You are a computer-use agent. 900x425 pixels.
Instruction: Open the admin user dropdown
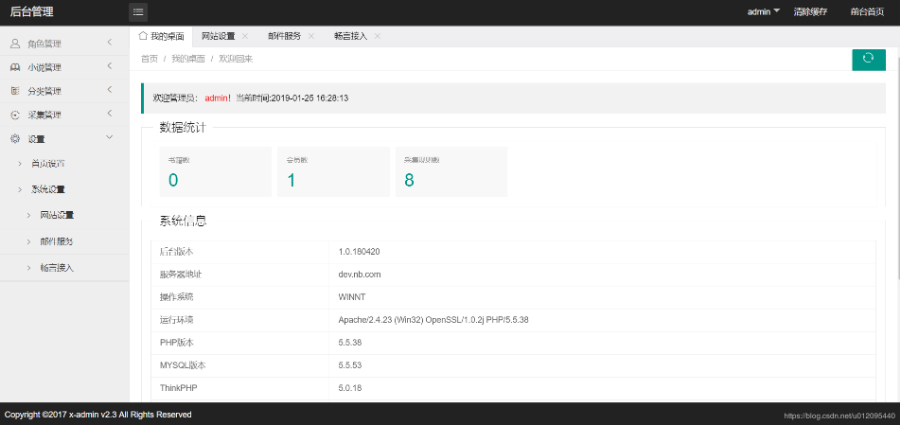(x=763, y=11)
